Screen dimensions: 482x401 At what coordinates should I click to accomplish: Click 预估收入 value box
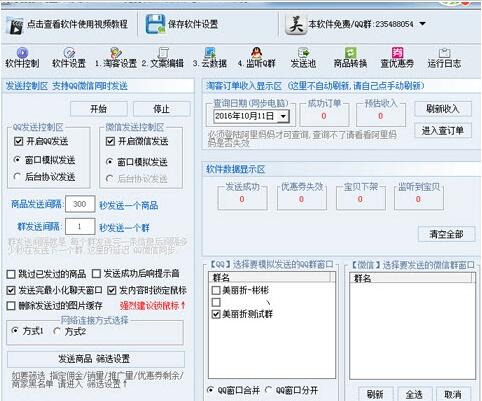381,116
